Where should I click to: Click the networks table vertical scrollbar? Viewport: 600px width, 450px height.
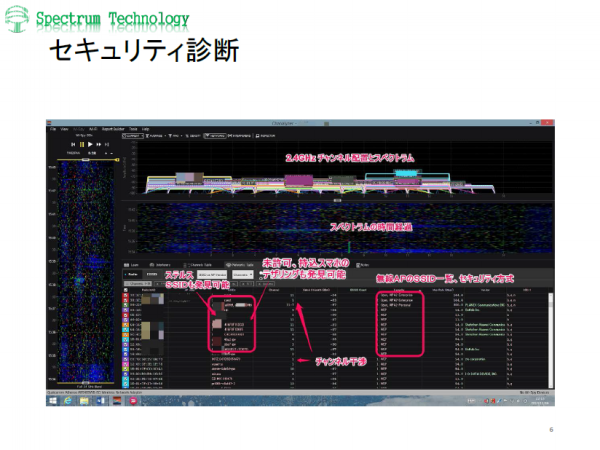click(x=551, y=340)
